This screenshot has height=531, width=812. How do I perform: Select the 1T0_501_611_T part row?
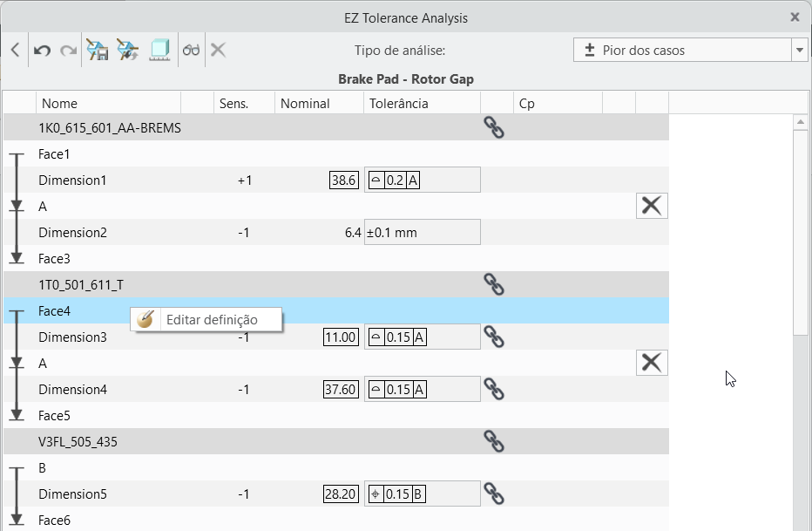tap(336, 284)
